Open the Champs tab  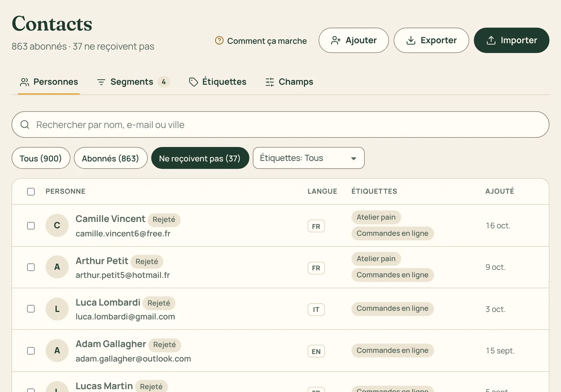(x=289, y=82)
